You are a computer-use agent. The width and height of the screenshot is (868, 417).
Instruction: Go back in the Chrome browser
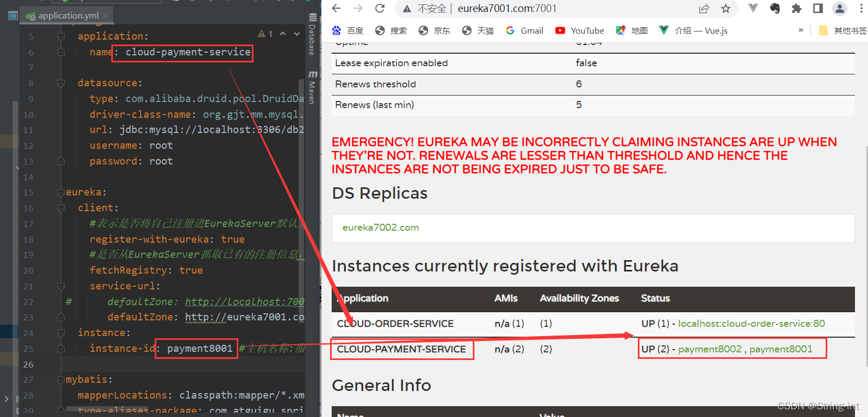[x=337, y=8]
